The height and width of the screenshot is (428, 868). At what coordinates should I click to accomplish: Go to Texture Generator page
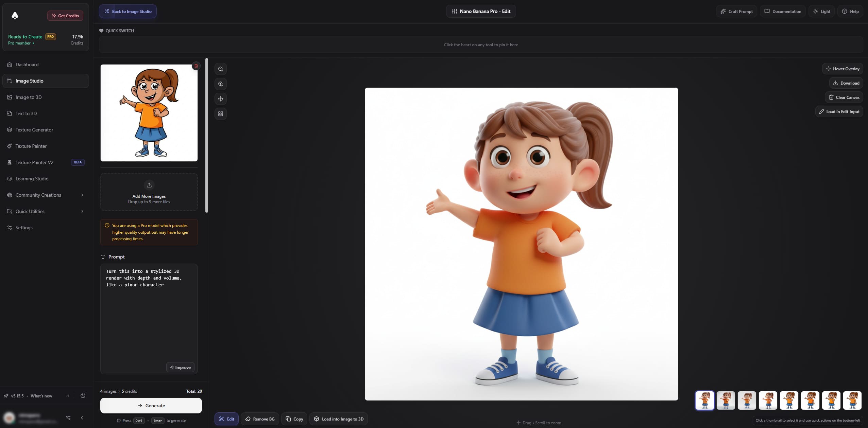(34, 130)
